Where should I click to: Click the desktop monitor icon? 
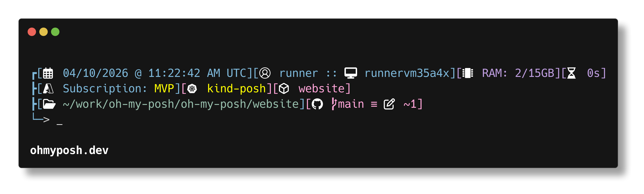[351, 73]
